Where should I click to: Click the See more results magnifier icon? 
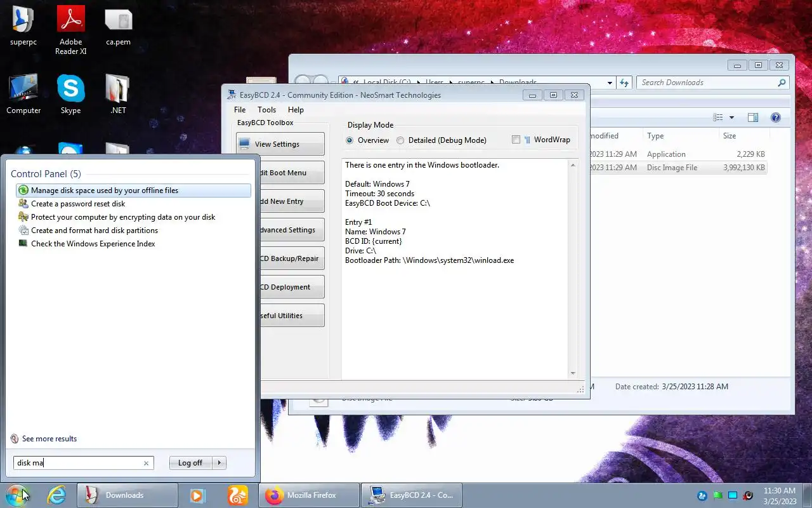click(15, 439)
